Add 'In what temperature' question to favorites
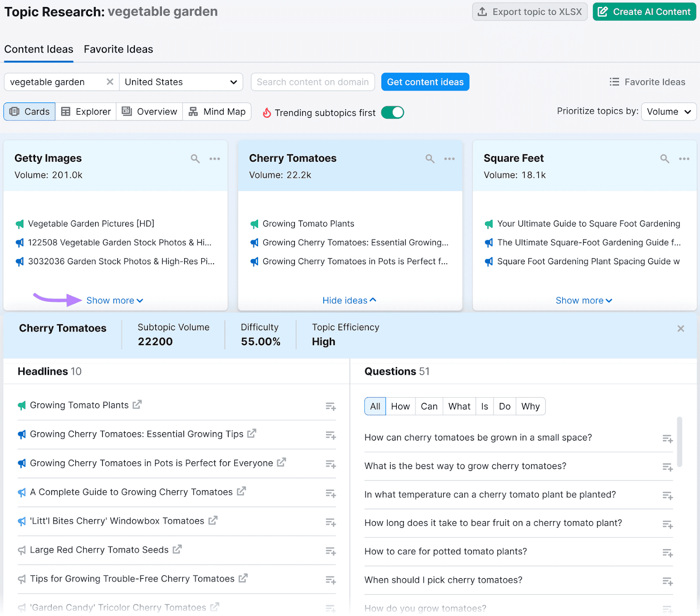 (668, 496)
